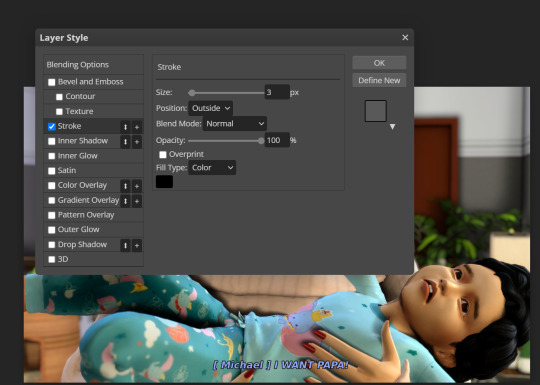Add another Stroke effect with plus icon
Image resolution: width=540 pixels, height=385 pixels.
coord(137,127)
